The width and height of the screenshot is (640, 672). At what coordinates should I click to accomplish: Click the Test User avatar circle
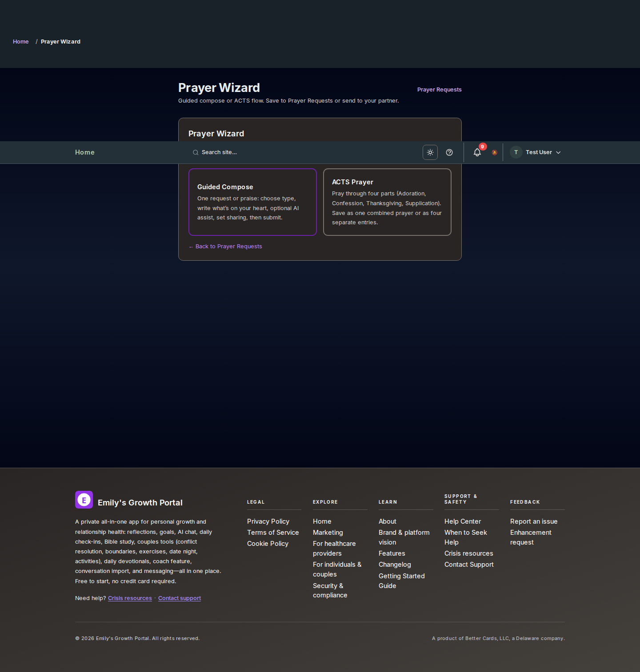tap(516, 152)
